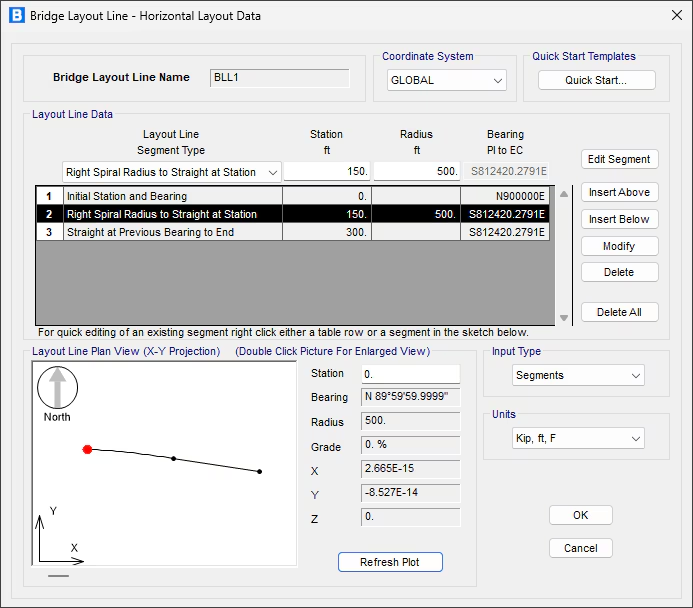Expand the Layout Line Segment Type dropdown
The width and height of the screenshot is (693, 608).
[x=170, y=172]
